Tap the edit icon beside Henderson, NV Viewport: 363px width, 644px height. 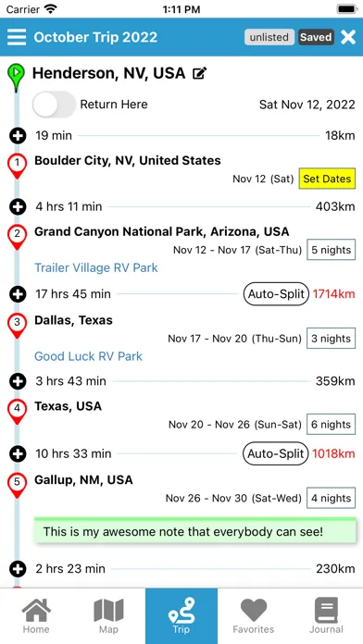[x=200, y=73]
